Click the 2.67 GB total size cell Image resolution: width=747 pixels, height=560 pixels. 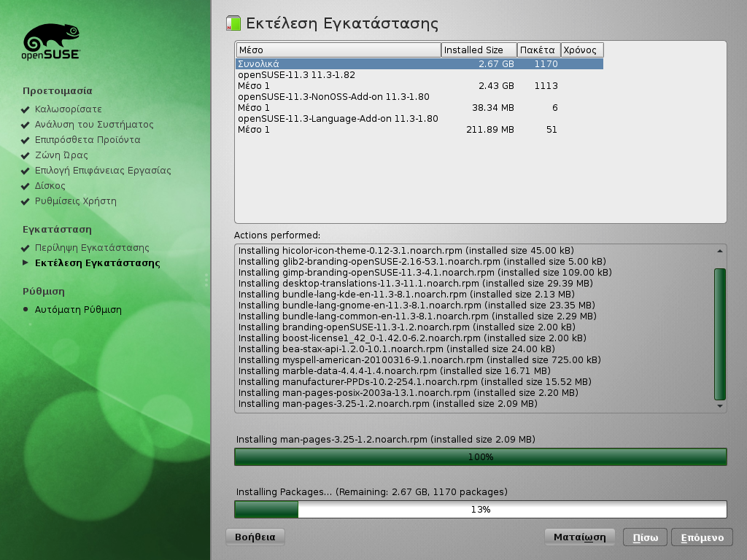tap(496, 64)
